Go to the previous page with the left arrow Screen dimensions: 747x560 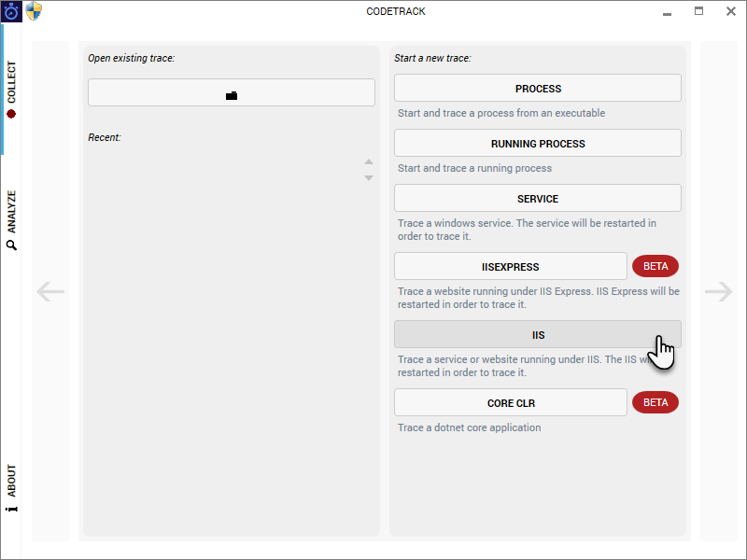coord(50,291)
